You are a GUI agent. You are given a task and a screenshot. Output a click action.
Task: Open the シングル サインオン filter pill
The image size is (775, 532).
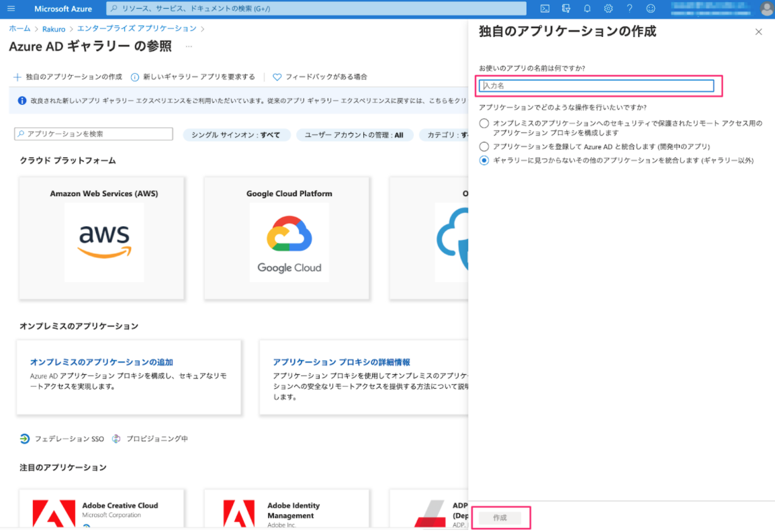point(236,135)
